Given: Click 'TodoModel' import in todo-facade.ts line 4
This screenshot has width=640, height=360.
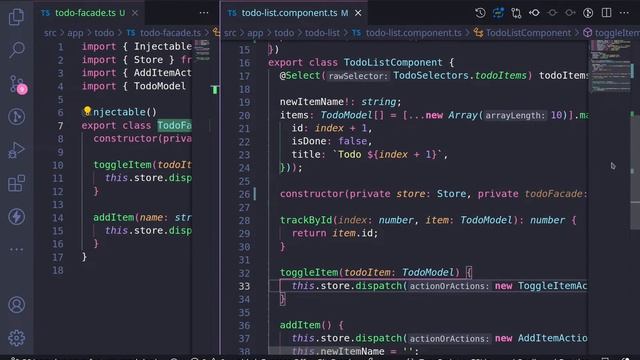Looking at the screenshot, I should tap(160, 86).
